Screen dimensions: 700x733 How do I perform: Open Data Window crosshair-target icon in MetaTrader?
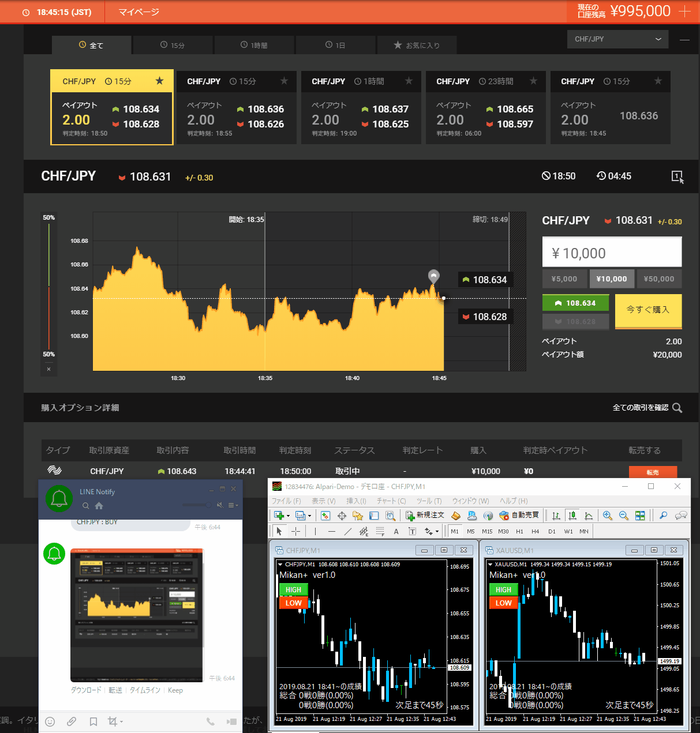(x=342, y=516)
